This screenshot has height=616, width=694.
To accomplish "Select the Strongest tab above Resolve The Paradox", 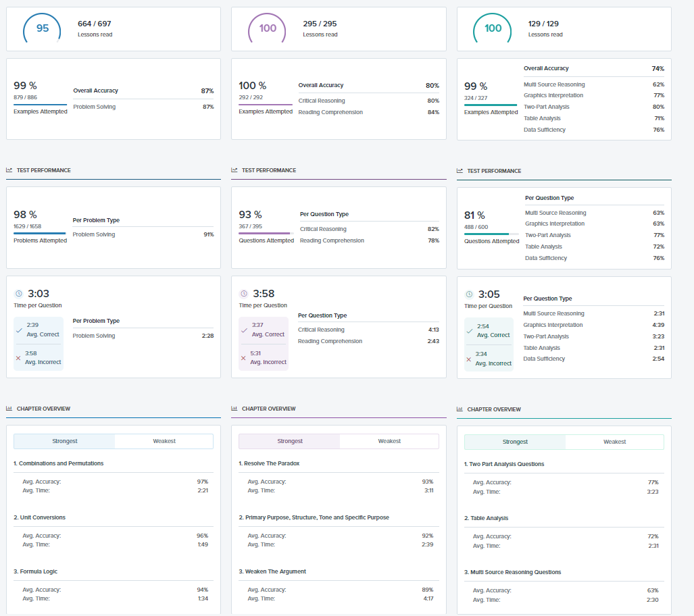I will [x=290, y=441].
